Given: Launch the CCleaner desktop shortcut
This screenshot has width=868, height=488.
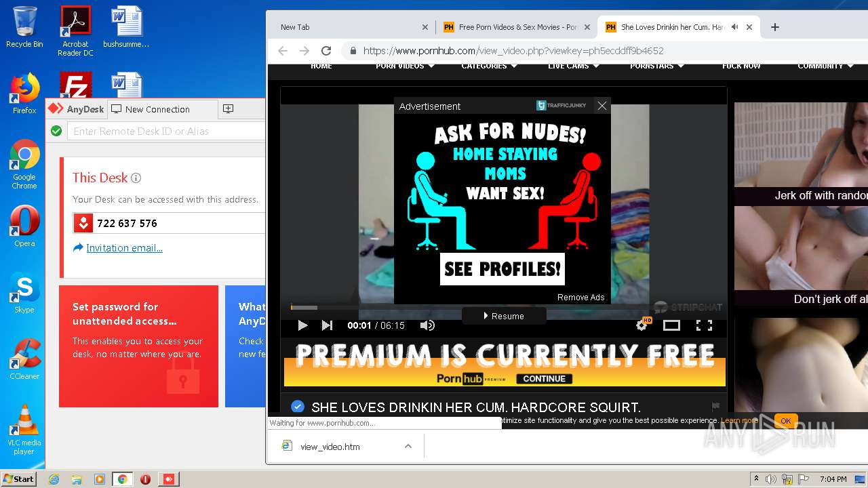Looking at the screenshot, I should pos(24,359).
